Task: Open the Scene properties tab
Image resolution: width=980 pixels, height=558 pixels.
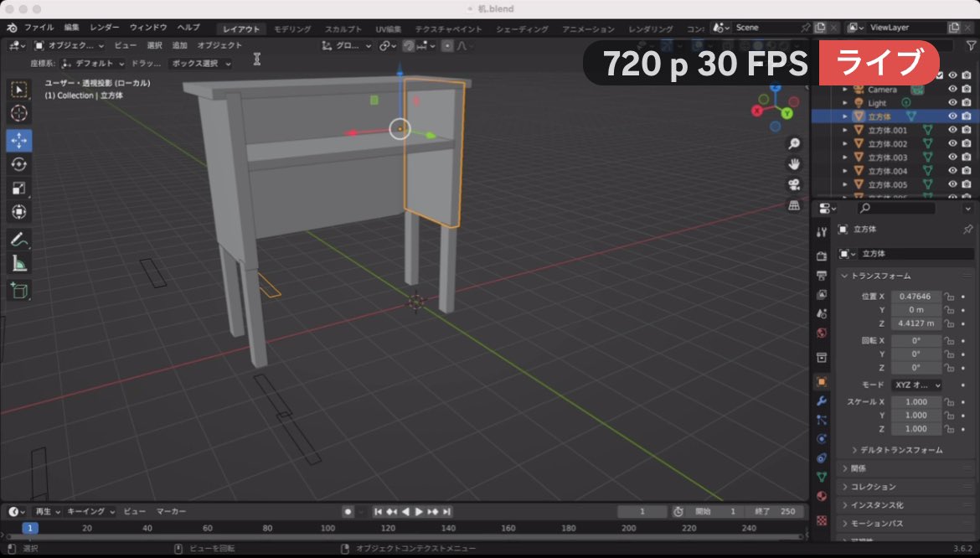Action: pos(821,313)
